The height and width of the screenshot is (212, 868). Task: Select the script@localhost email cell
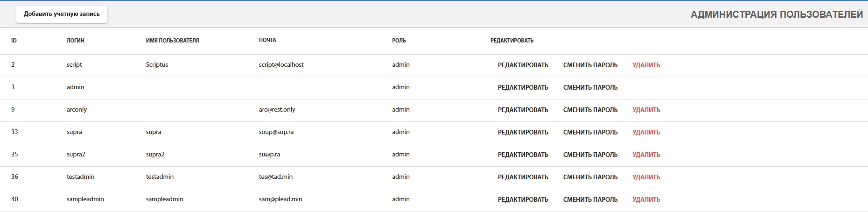click(x=281, y=65)
